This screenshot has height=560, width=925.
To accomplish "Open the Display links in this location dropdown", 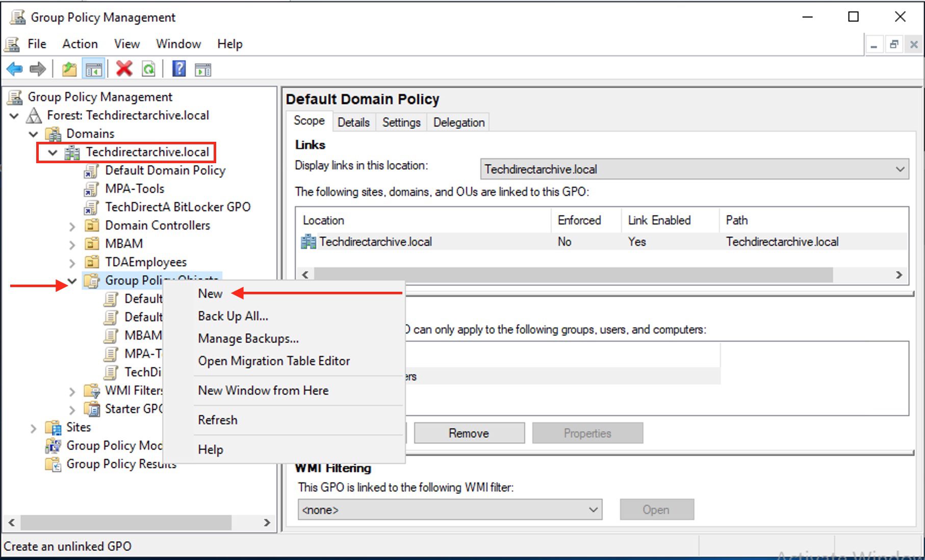I will pos(695,169).
